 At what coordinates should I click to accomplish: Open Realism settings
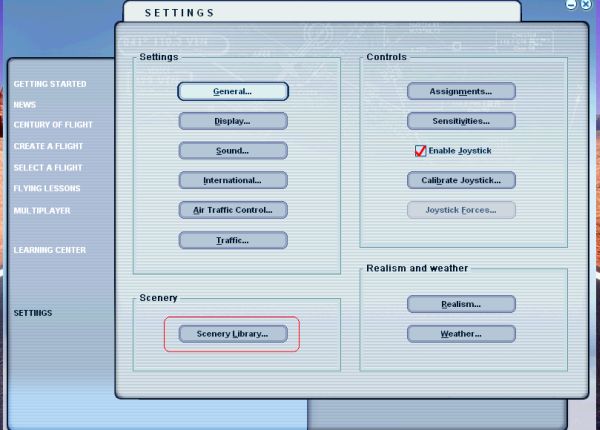(x=461, y=303)
